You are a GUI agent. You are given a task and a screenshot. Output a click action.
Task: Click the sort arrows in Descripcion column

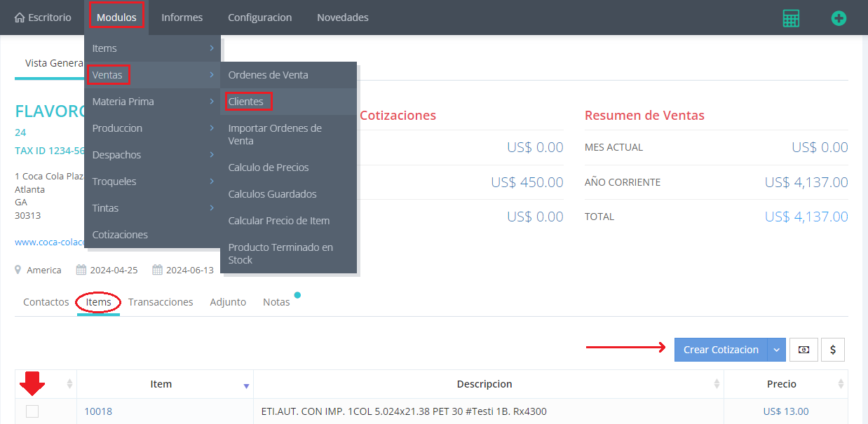pos(717,384)
